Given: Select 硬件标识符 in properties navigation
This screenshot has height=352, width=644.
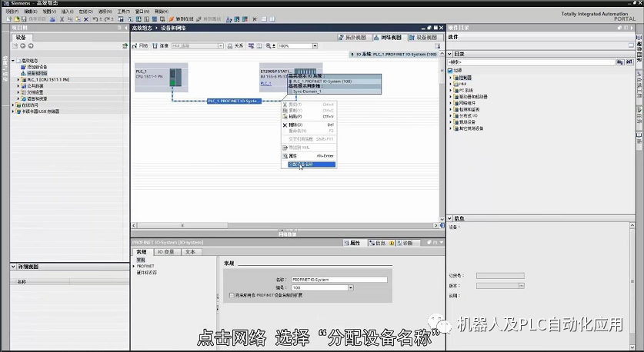Looking at the screenshot, I should pyautogui.click(x=147, y=272).
